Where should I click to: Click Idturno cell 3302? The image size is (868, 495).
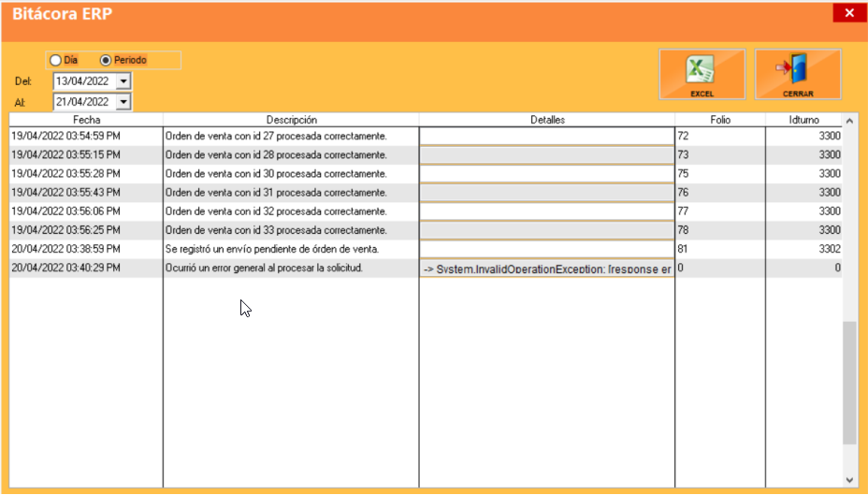803,249
